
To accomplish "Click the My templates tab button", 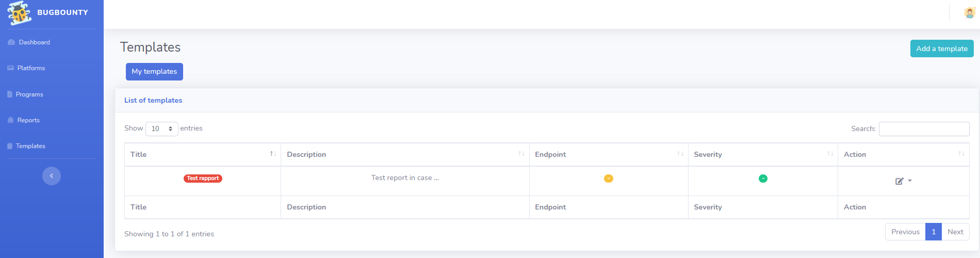I will 154,72.
